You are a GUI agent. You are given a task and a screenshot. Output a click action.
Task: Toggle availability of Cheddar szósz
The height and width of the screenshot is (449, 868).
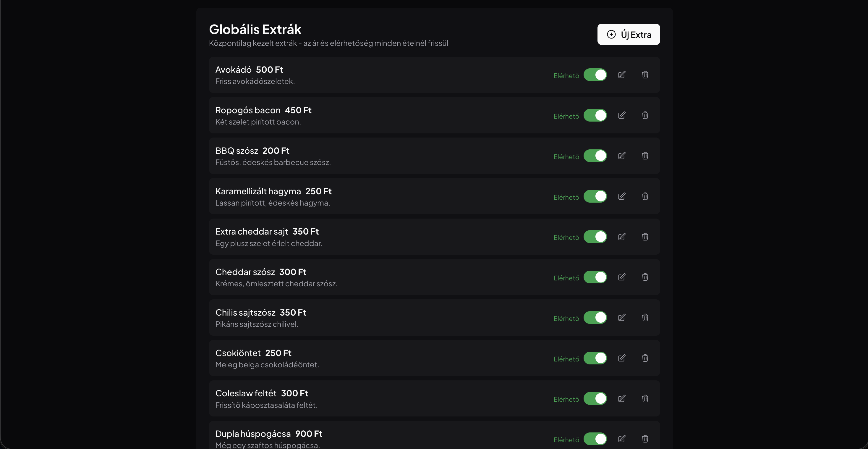595,277
